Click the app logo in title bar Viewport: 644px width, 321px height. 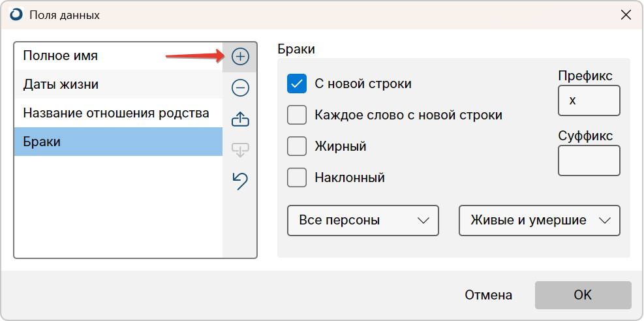click(x=16, y=15)
